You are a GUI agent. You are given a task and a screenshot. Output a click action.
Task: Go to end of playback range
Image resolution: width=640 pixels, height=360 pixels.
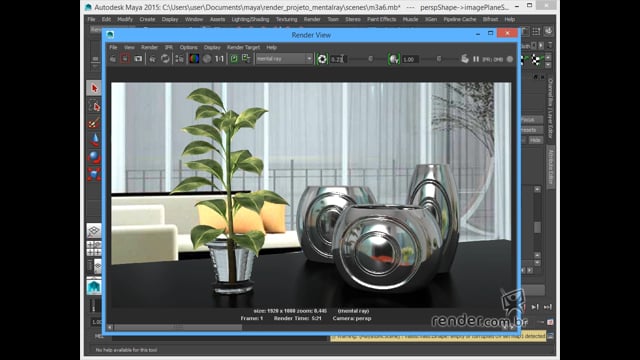point(548,307)
